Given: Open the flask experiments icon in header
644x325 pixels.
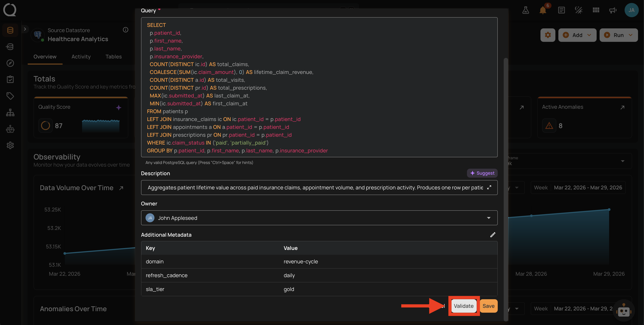Looking at the screenshot, I should (x=526, y=10).
